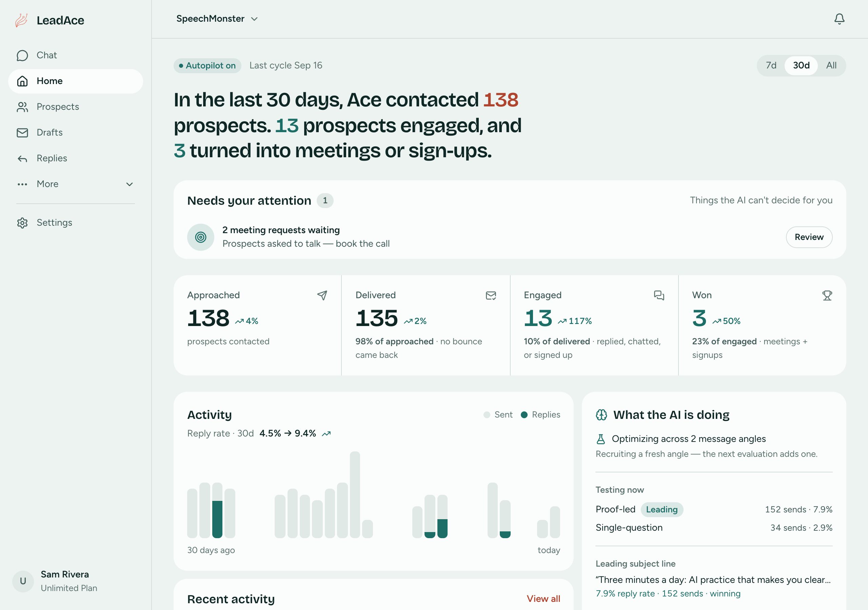Image resolution: width=868 pixels, height=610 pixels.
Task: Open Replies from the sidebar
Action: pyautogui.click(x=76, y=158)
